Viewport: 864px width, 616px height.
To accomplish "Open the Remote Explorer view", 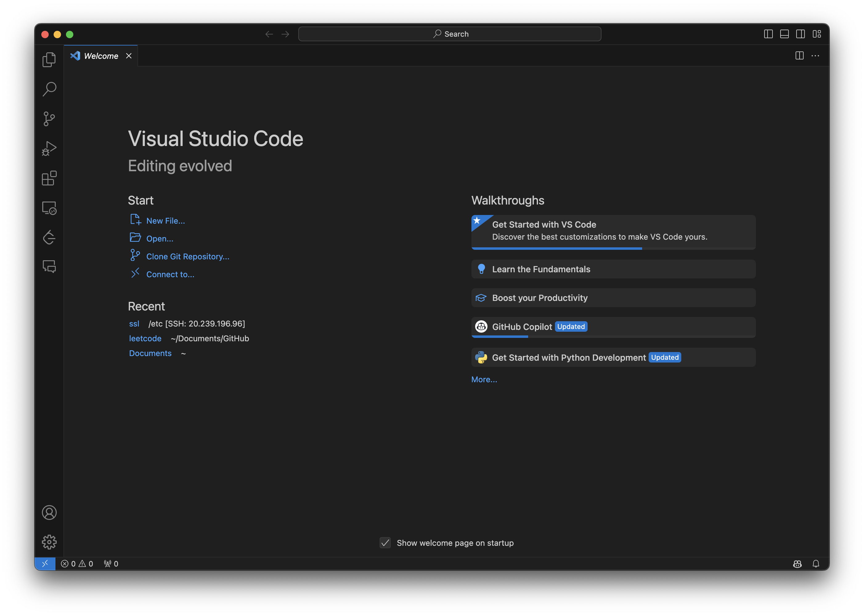I will tap(49, 208).
